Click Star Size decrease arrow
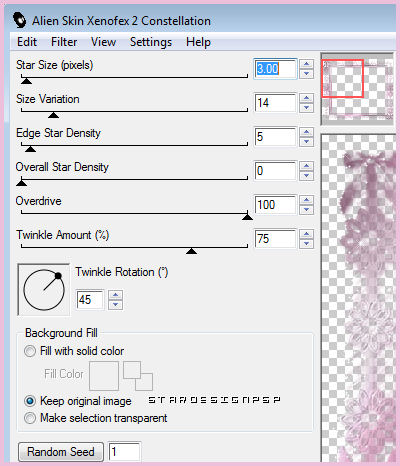 coord(306,74)
